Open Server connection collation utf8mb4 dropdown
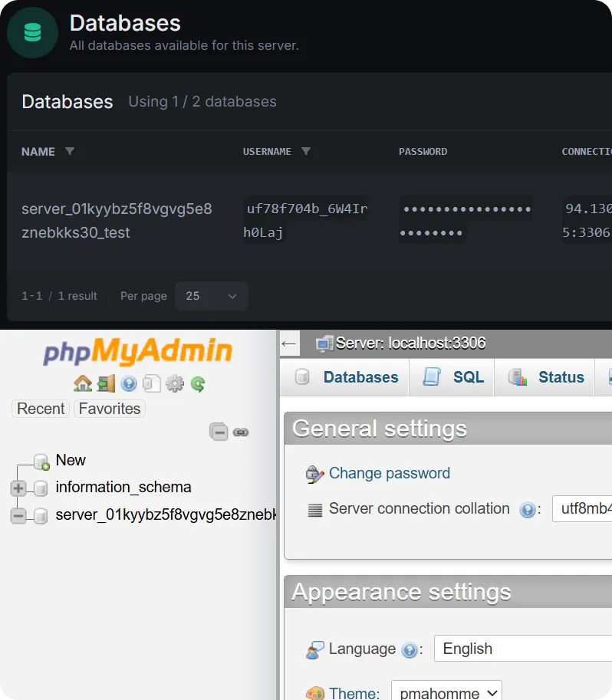Viewport: 612px width, 700px height. pyautogui.click(x=582, y=508)
